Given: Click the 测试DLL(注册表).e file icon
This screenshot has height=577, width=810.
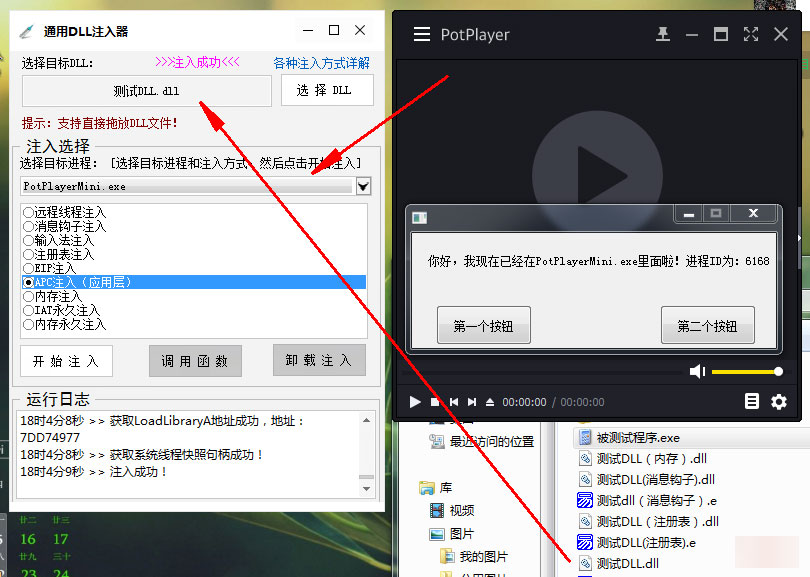Looking at the screenshot, I should click(585, 542).
